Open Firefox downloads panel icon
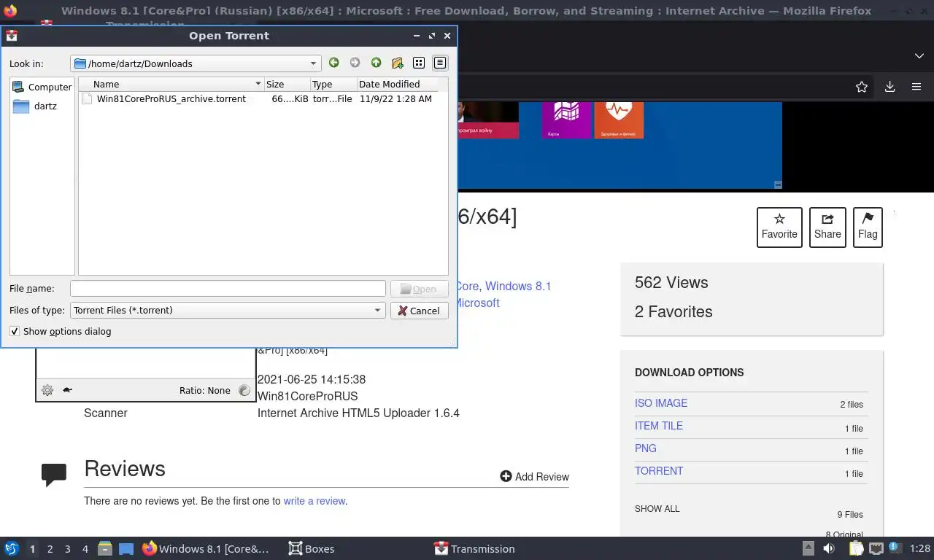Screen dimensions: 934x560 coord(889,87)
